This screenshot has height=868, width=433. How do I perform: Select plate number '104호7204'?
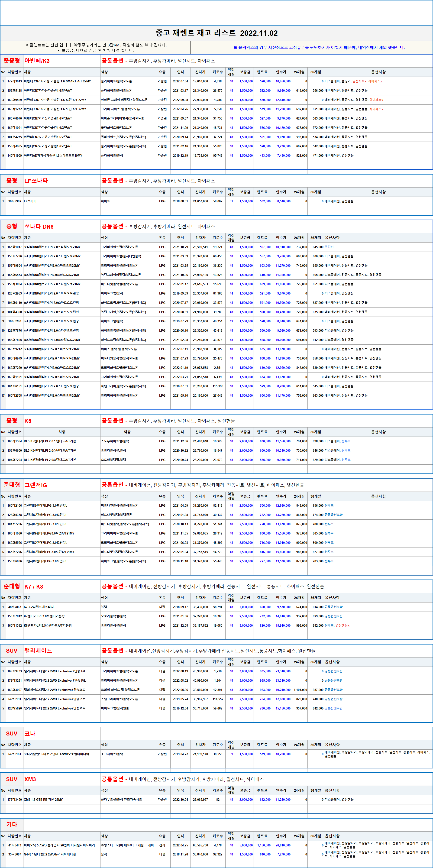14,460
